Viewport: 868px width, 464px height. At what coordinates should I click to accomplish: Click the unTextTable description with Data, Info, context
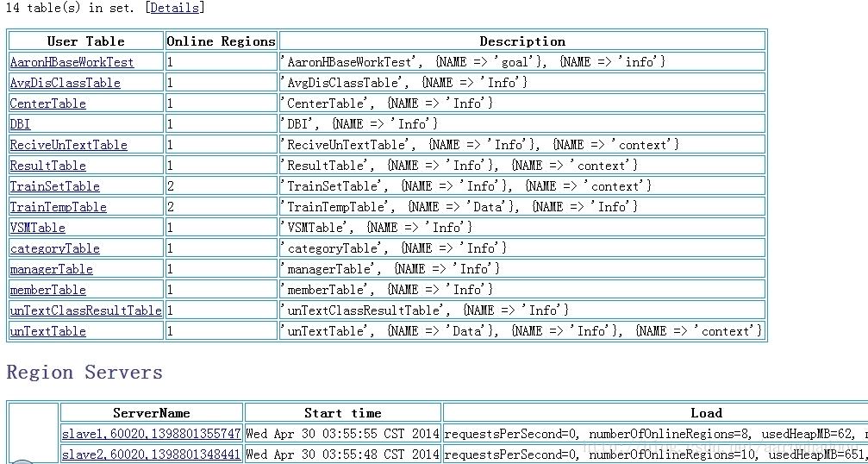click(522, 331)
